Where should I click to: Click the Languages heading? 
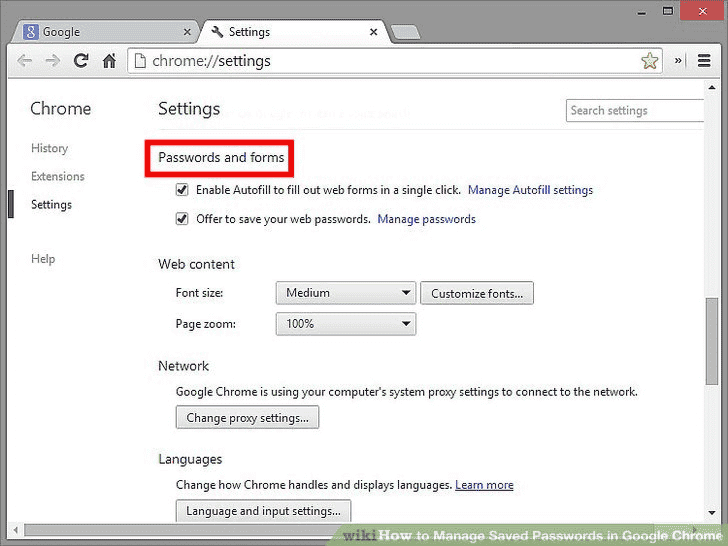(190, 459)
